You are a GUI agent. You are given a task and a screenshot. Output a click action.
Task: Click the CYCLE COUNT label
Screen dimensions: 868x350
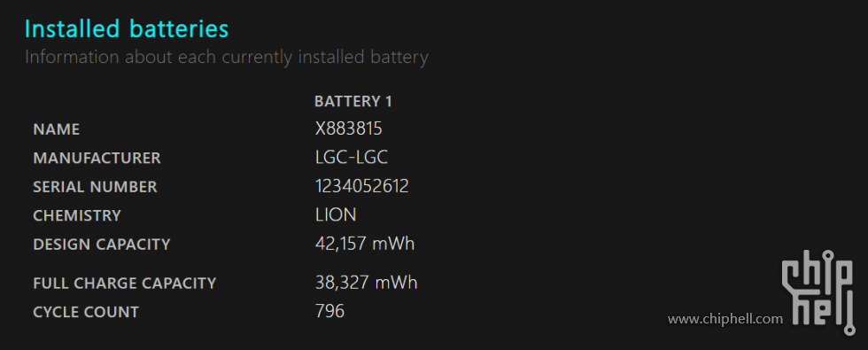click(86, 312)
